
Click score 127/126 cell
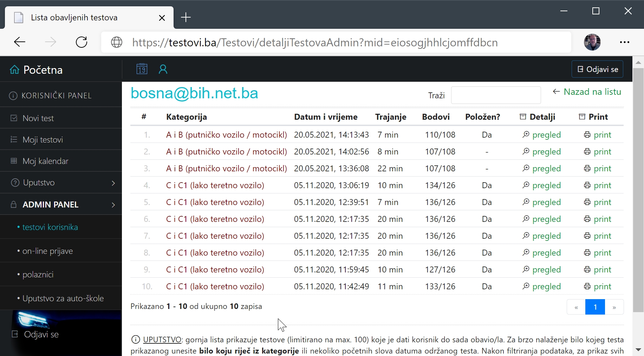tap(440, 270)
